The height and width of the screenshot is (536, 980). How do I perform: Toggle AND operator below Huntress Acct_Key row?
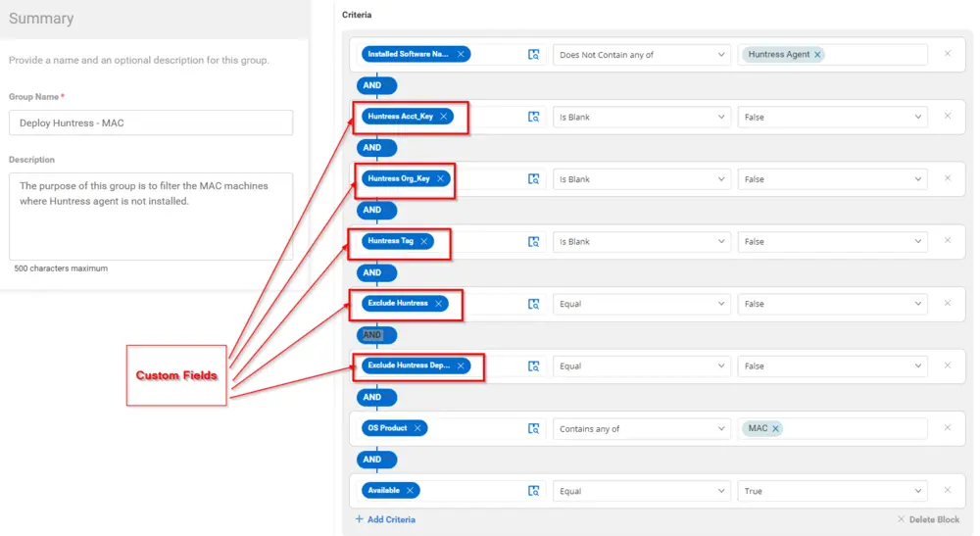pos(376,148)
